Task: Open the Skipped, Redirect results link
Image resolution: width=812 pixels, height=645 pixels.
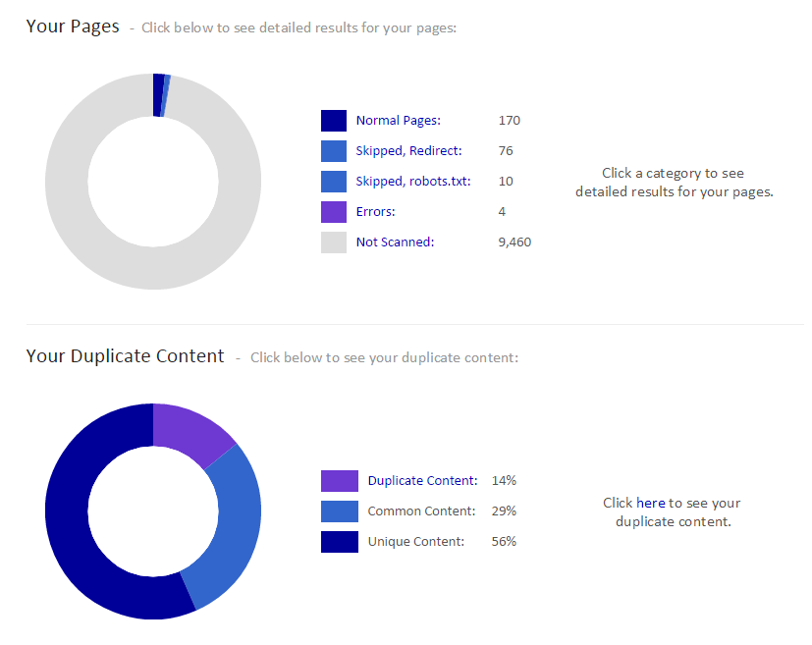Action: click(x=408, y=150)
